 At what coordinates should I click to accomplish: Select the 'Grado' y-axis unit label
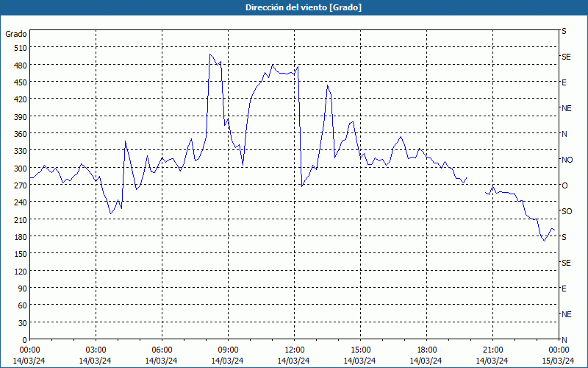tap(16, 34)
